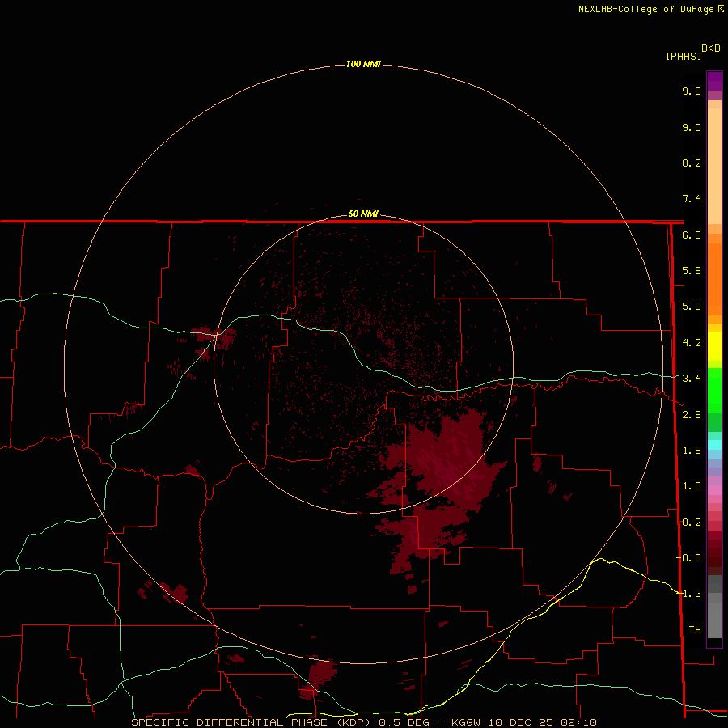Click the purple segment of the color bar
This screenshot has height=728, width=728.
(714, 81)
